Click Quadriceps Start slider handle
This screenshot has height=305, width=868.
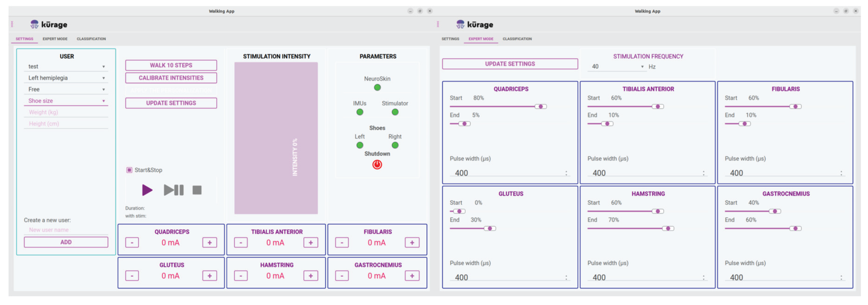click(x=540, y=107)
